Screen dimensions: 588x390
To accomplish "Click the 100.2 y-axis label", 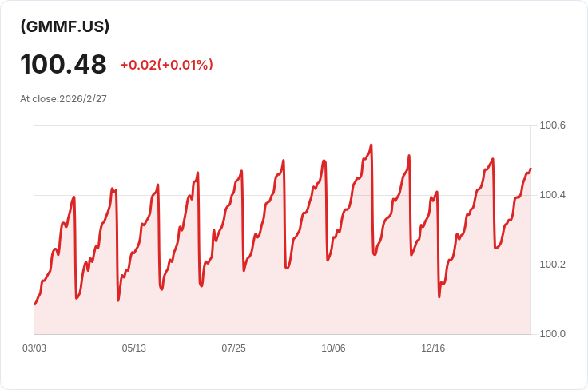I will (x=552, y=265).
